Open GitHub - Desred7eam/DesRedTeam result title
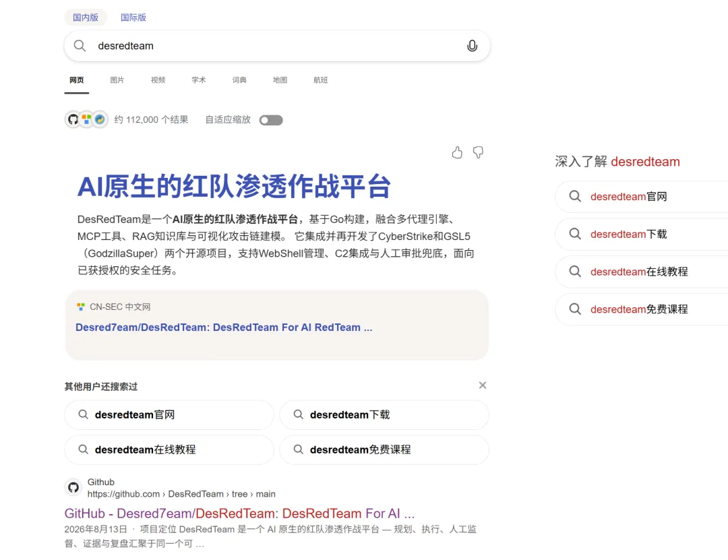 [x=239, y=514]
